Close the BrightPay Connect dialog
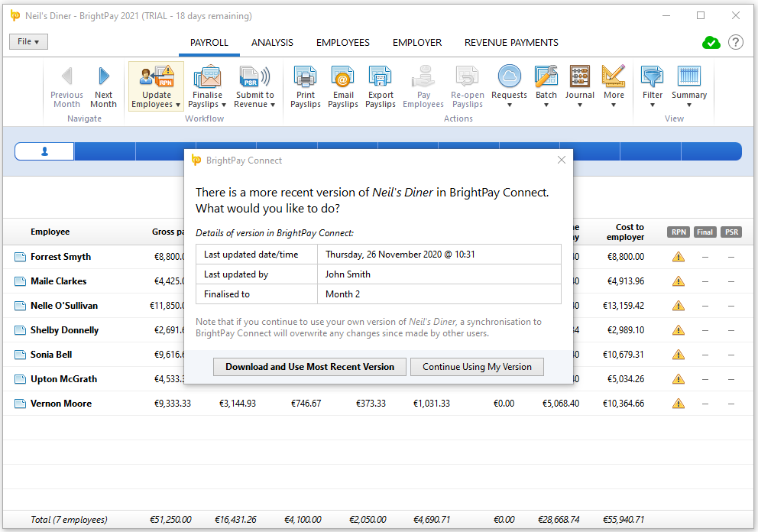This screenshot has height=532, width=758. pos(562,160)
